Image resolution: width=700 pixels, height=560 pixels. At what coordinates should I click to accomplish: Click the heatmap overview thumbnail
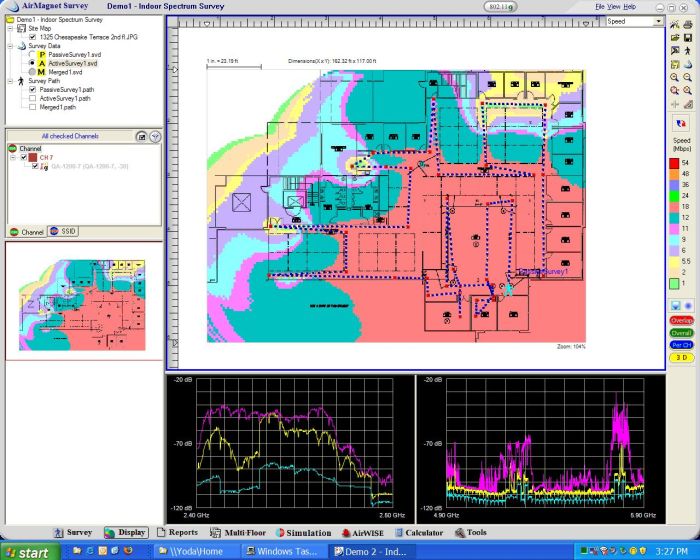tap(82, 305)
